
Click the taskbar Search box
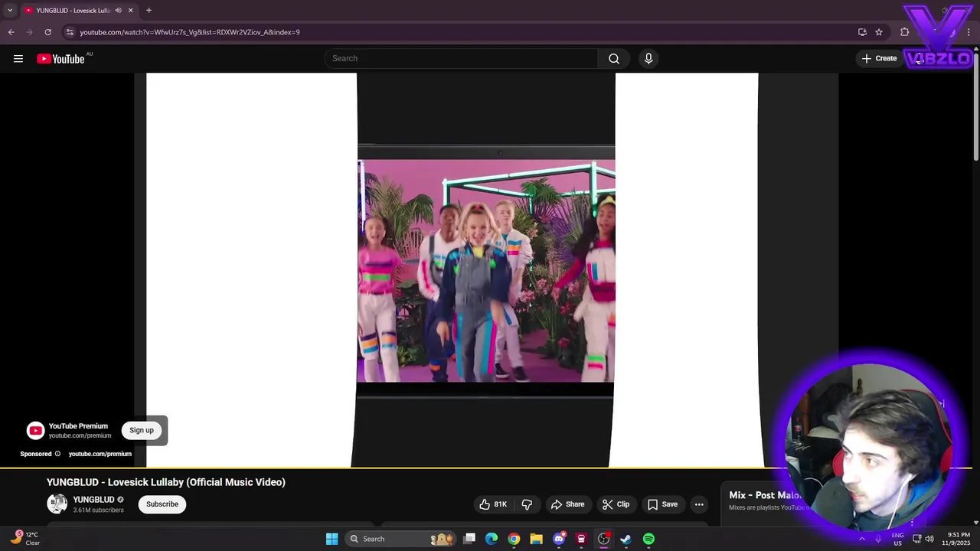tap(400, 539)
